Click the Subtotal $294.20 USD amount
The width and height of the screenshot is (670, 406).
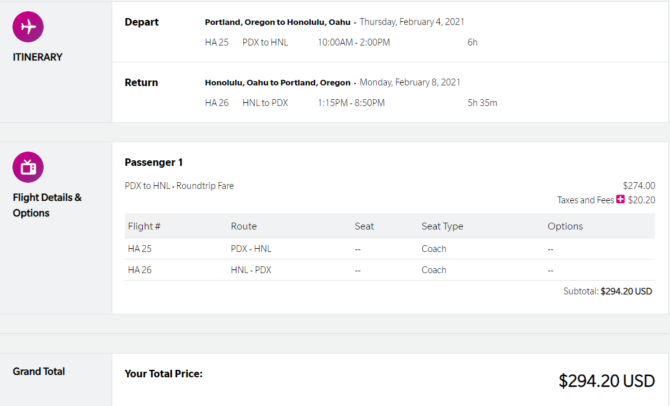(626, 291)
